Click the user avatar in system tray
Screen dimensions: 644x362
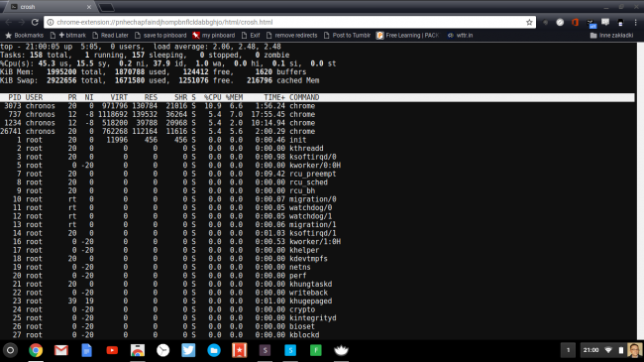[x=634, y=350]
